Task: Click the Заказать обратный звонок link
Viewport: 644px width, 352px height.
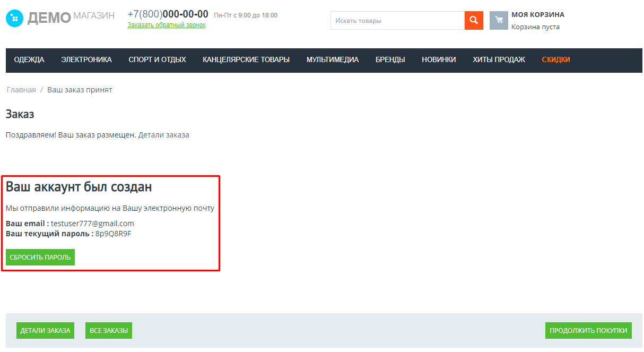Action: click(x=167, y=25)
